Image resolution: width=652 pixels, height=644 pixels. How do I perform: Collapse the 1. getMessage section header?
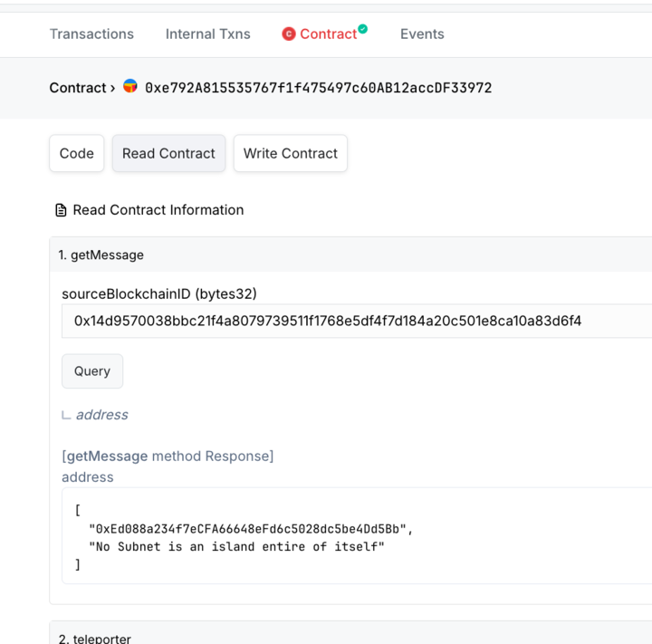tap(350, 255)
